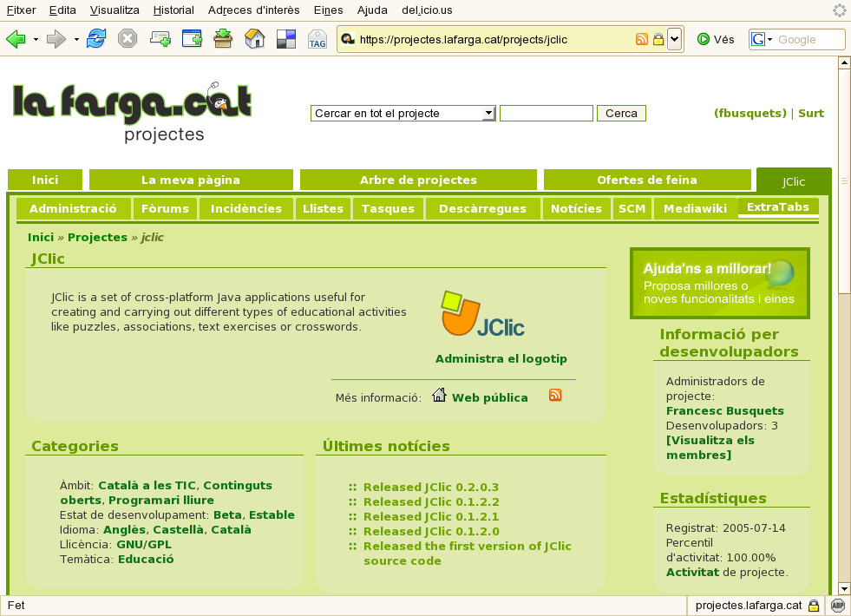
Task: Open the Mediawiki subtab
Action: 695,208
